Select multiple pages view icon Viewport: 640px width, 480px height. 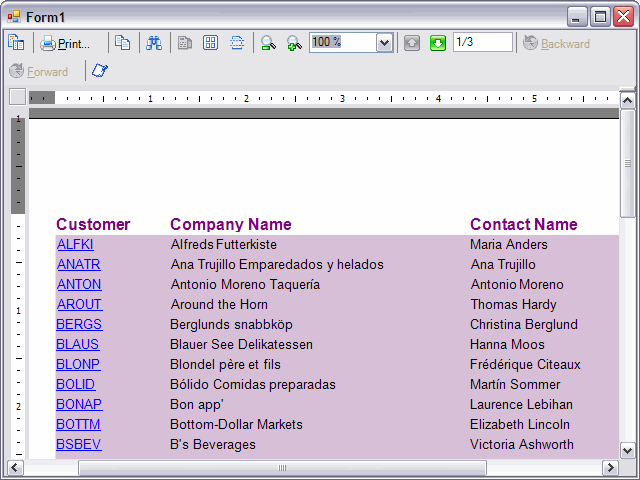pos(211,43)
